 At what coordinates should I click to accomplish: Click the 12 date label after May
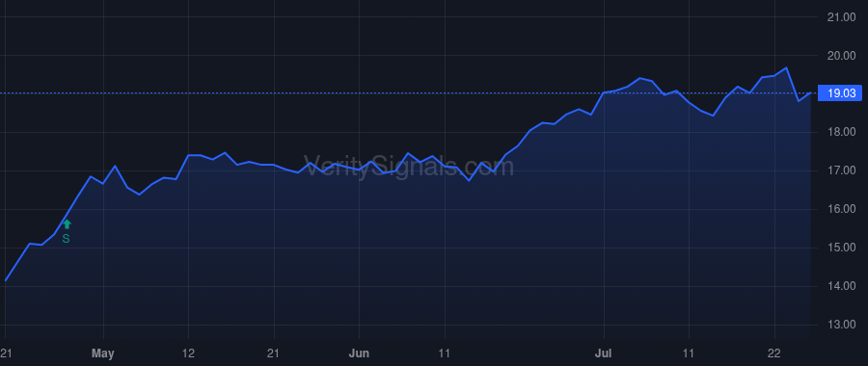pos(189,353)
